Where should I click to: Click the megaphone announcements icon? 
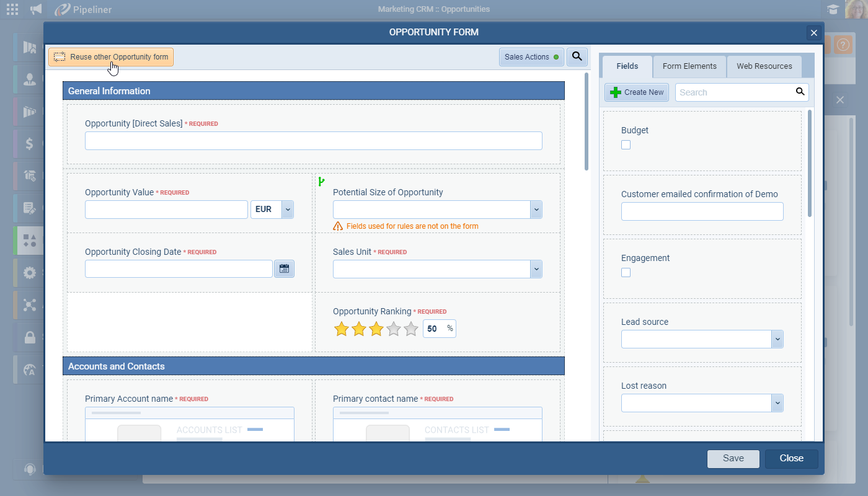[x=37, y=9]
